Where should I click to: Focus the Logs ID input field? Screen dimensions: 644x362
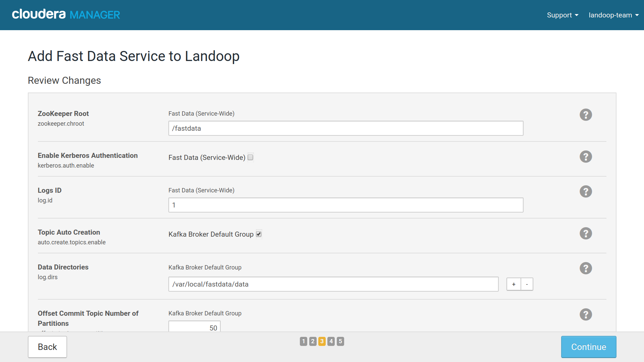point(346,205)
